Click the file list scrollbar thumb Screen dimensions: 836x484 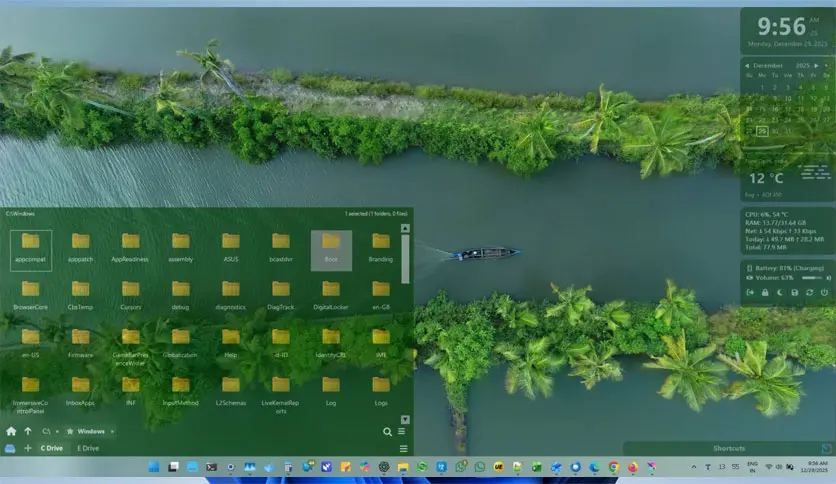click(405, 259)
